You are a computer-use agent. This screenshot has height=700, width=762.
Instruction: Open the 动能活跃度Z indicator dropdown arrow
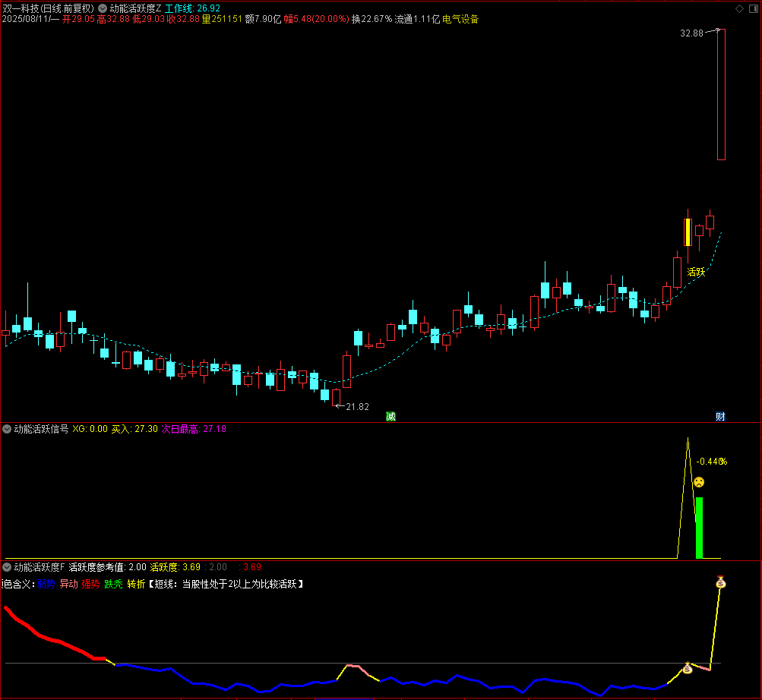[x=103, y=8]
